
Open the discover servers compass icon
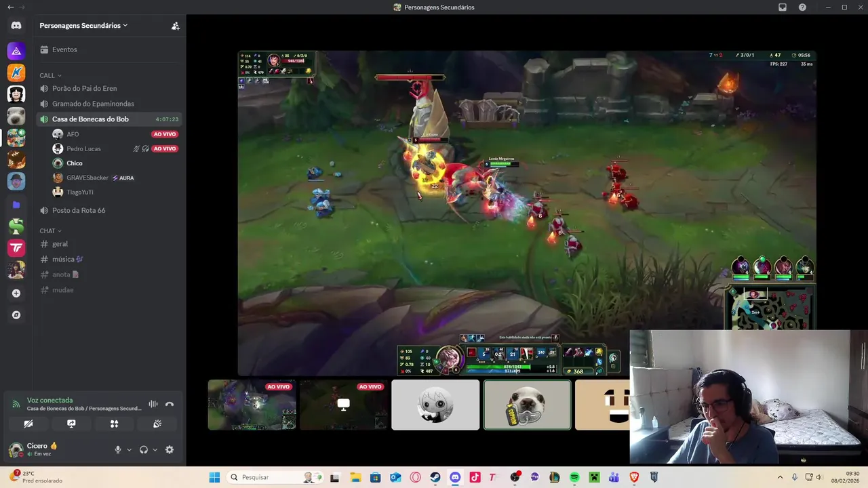click(x=16, y=315)
